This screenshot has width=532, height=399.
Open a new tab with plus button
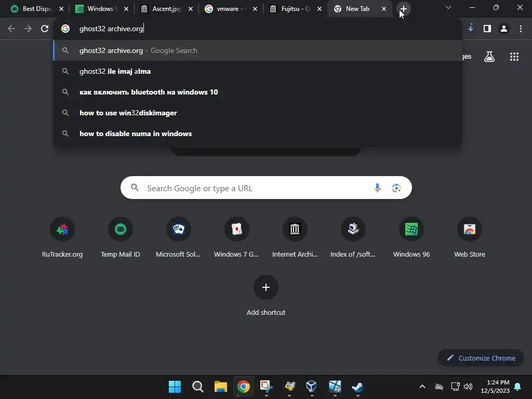pyautogui.click(x=403, y=9)
